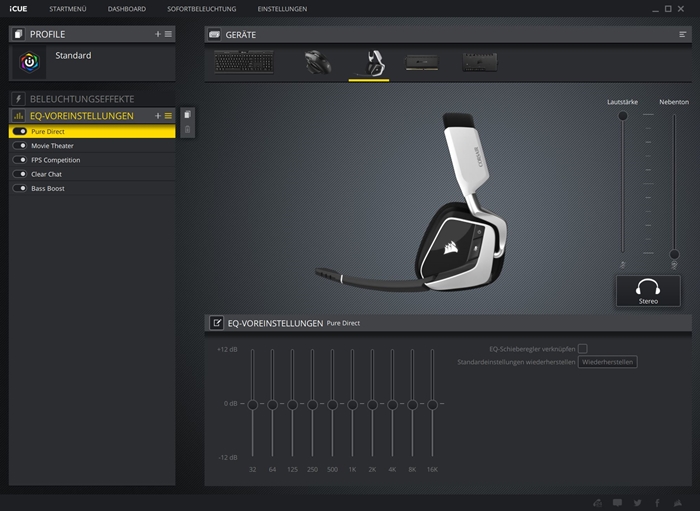Select the Movie Theater preset
Image resolution: width=700 pixels, height=511 pixels.
point(92,145)
